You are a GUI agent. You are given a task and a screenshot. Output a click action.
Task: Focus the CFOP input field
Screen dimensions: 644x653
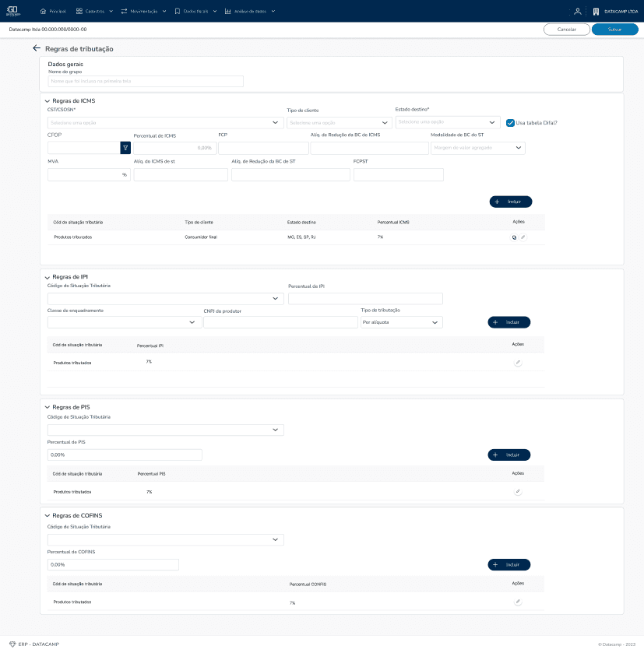pyautogui.click(x=84, y=148)
